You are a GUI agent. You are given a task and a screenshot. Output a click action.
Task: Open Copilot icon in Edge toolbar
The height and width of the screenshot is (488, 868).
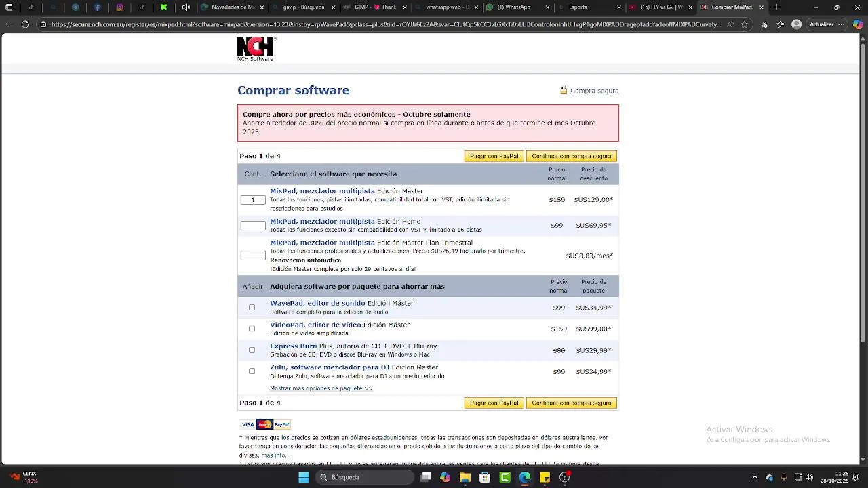click(x=858, y=24)
